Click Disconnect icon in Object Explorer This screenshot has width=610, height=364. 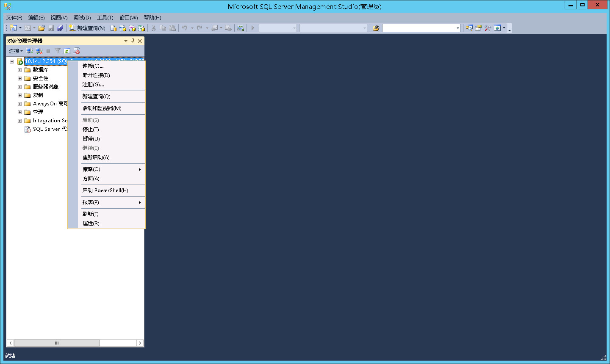pyautogui.click(x=39, y=51)
